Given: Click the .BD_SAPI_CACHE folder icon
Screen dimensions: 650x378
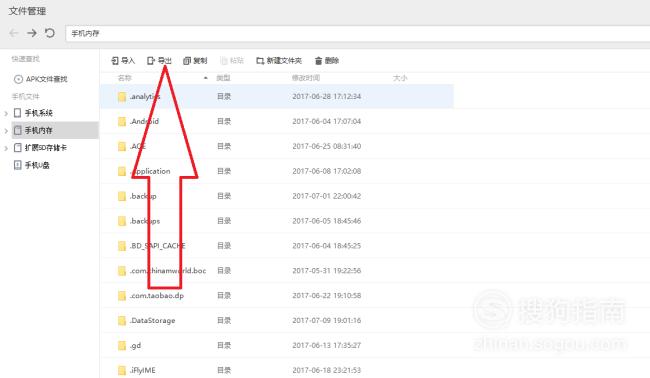Looking at the screenshot, I should pyautogui.click(x=122, y=246).
